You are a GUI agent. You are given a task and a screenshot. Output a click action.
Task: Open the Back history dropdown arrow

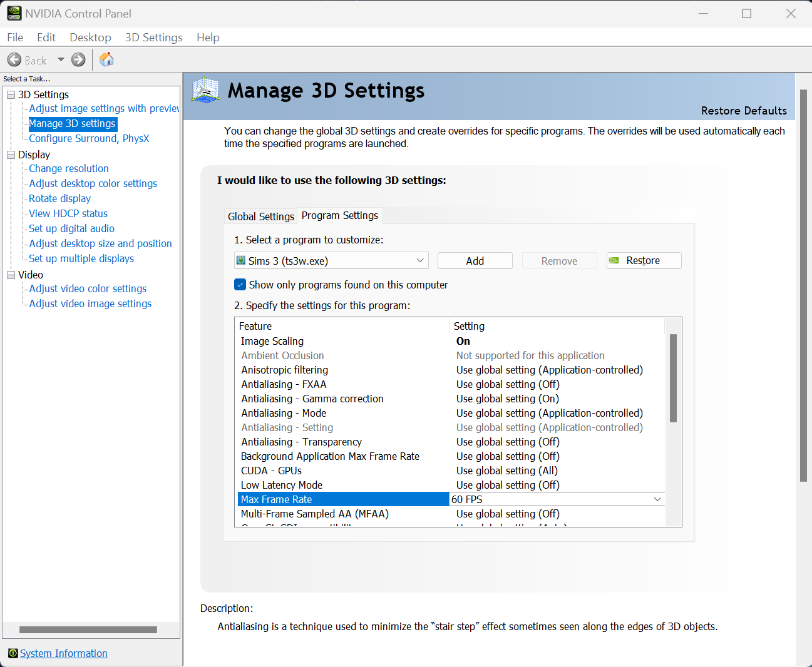61,60
